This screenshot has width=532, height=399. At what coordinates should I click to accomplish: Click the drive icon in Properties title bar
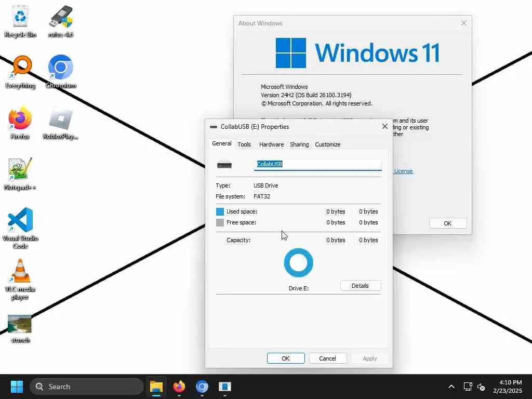pos(214,127)
